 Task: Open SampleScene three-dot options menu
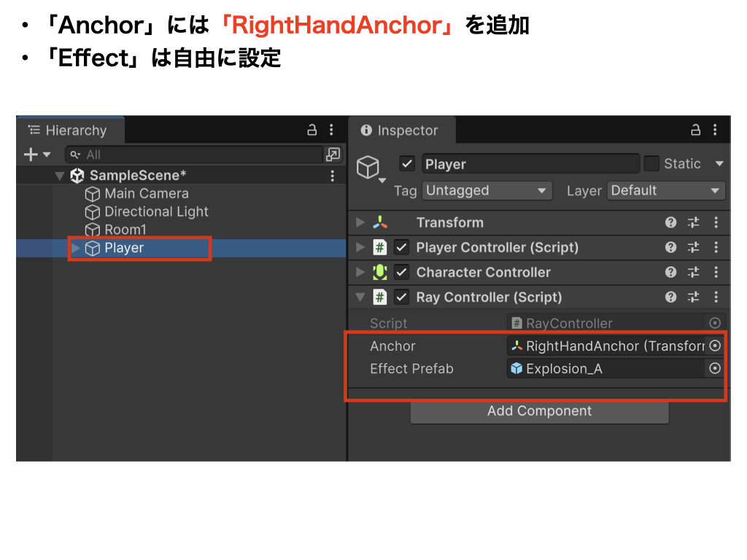[333, 176]
